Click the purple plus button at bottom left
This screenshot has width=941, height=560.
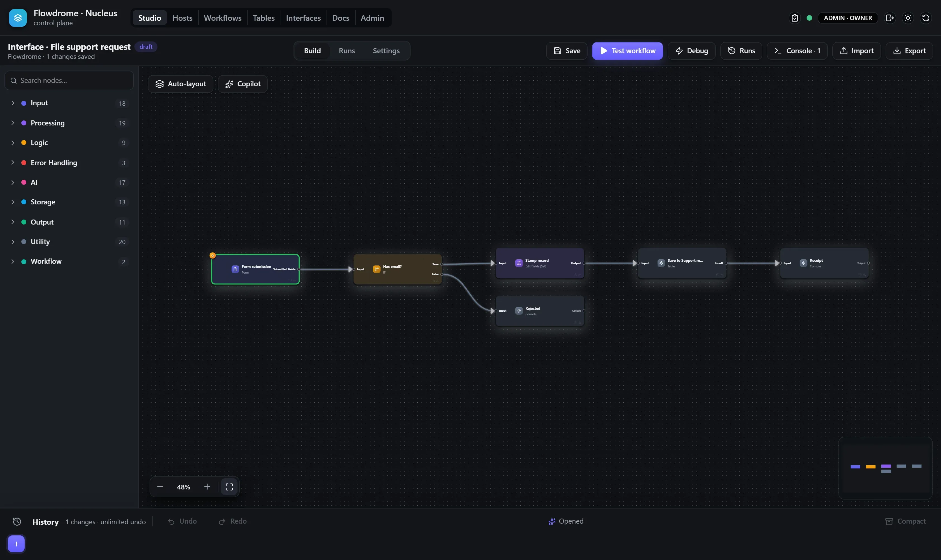16,544
